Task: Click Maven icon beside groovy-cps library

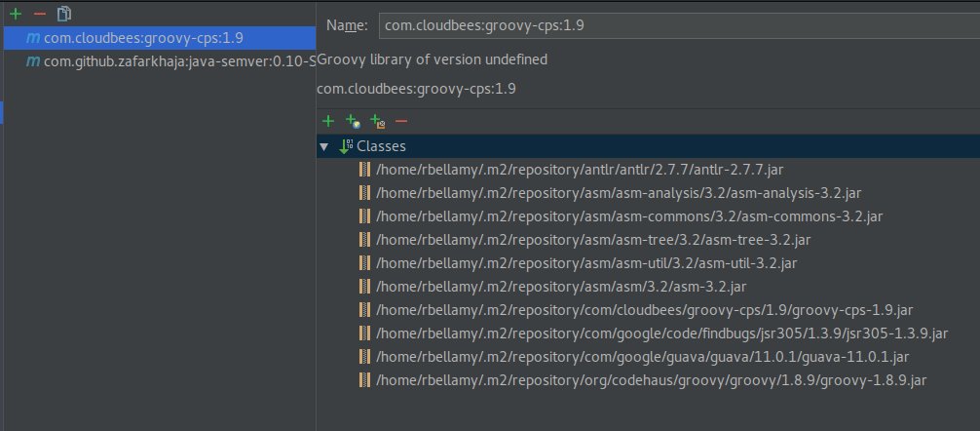Action: click(33, 38)
